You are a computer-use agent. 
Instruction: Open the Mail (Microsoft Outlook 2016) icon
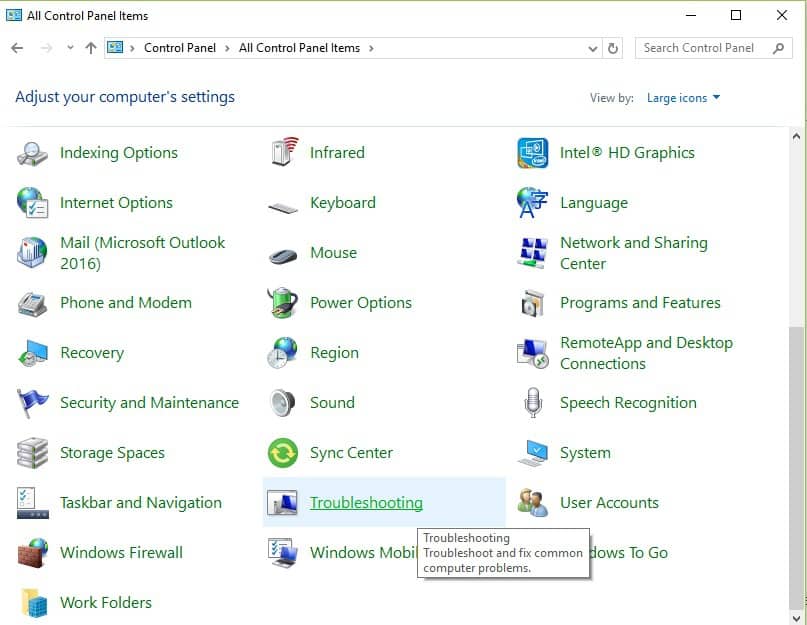(x=32, y=253)
